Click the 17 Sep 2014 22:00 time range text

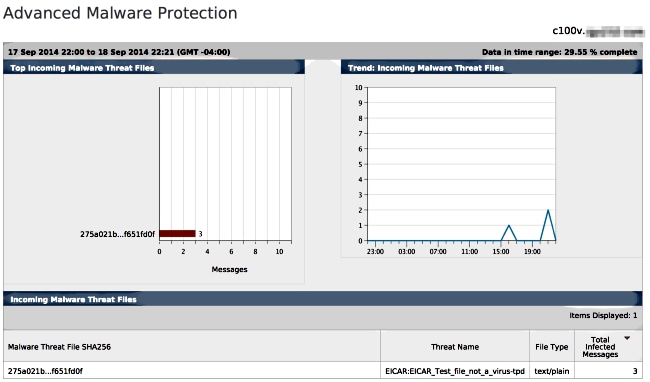coord(119,52)
